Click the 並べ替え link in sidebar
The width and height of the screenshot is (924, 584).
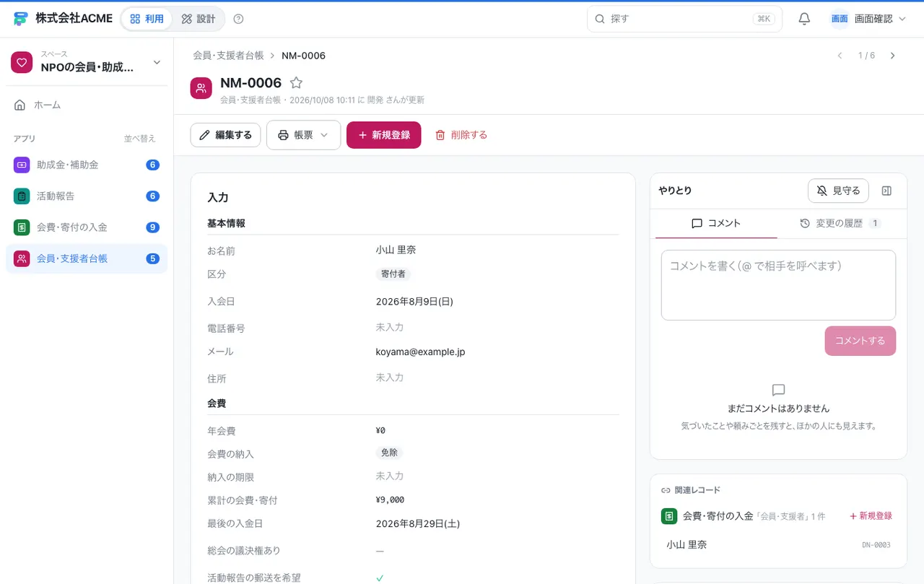139,139
